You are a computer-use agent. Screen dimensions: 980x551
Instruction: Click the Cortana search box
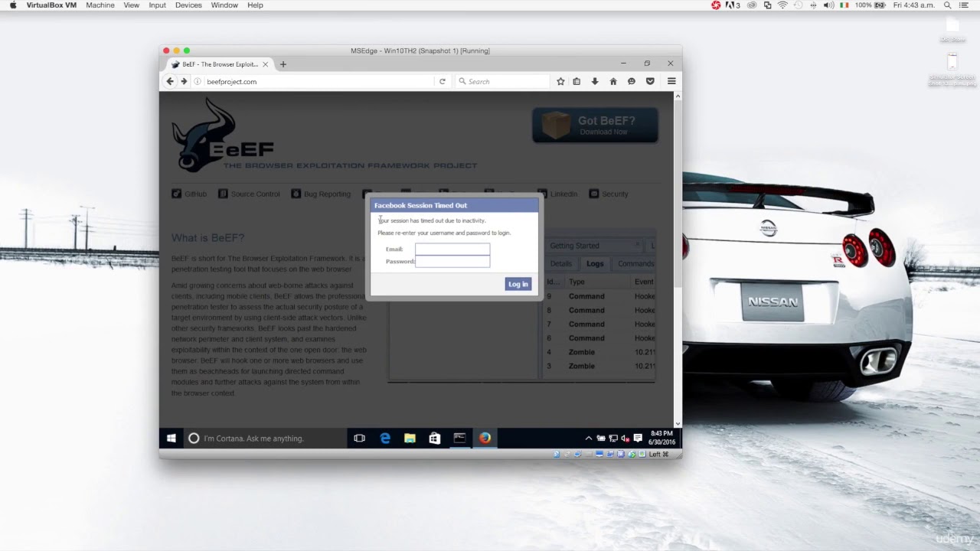[265, 439]
